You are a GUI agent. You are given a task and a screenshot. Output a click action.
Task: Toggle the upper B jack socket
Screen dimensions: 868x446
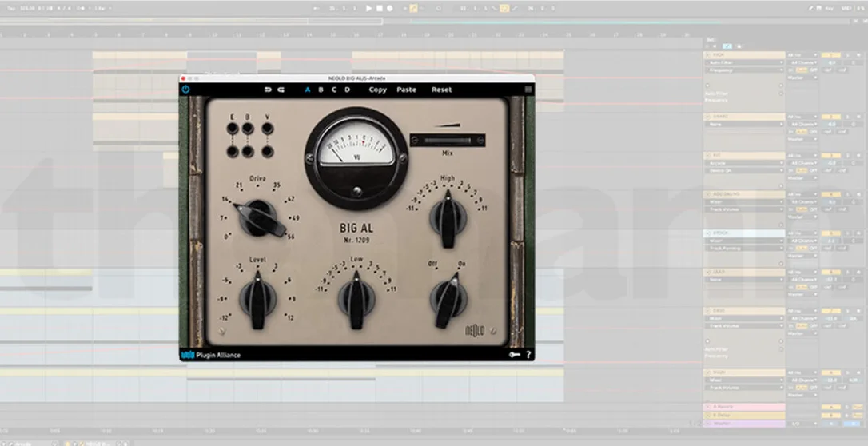[x=248, y=129]
